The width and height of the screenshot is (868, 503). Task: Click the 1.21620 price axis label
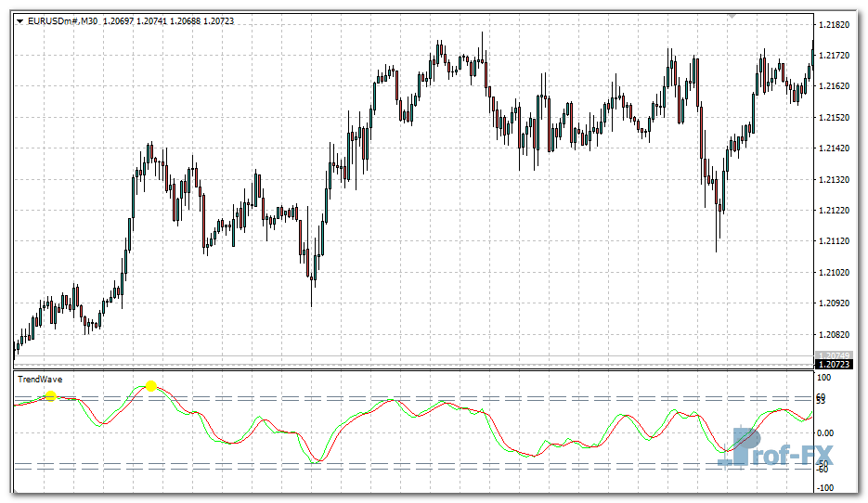835,86
